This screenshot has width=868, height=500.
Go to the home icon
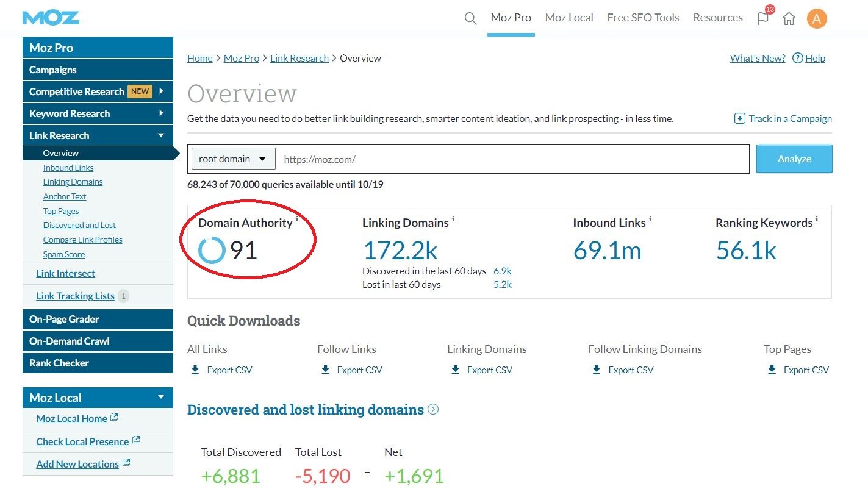tap(789, 18)
